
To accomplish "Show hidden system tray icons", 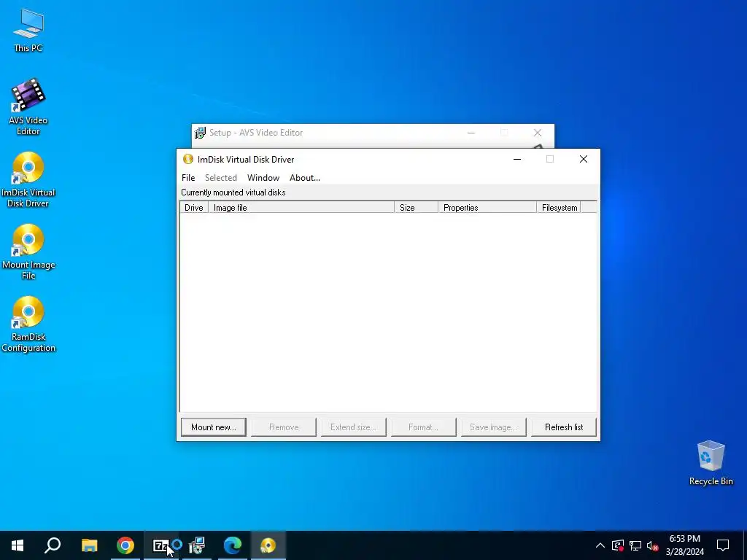I will pyautogui.click(x=600, y=545).
